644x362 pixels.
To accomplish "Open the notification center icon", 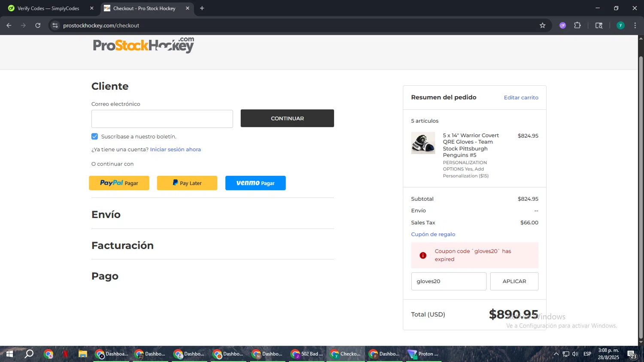I will pos(632,354).
